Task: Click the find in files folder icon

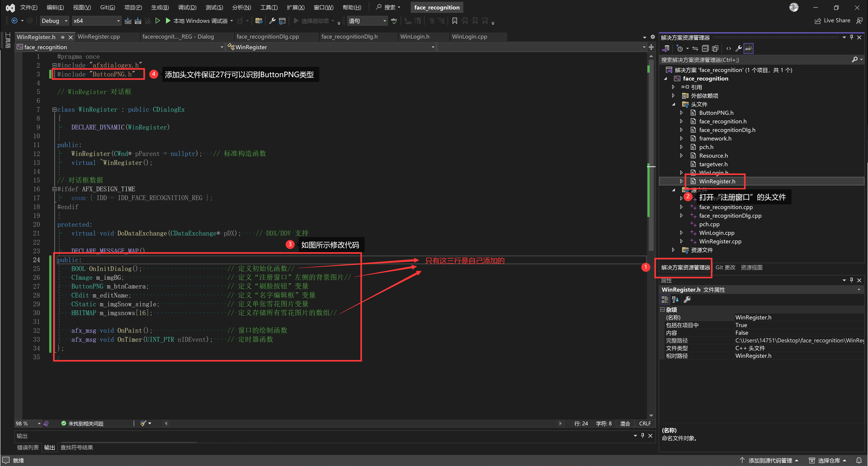Action: pos(259,21)
